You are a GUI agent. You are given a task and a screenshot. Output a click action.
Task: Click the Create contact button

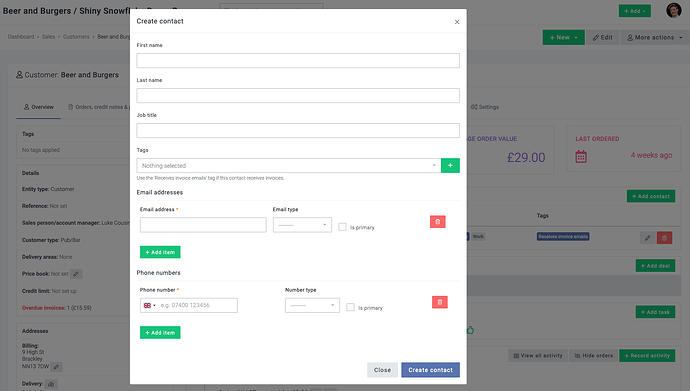point(430,370)
